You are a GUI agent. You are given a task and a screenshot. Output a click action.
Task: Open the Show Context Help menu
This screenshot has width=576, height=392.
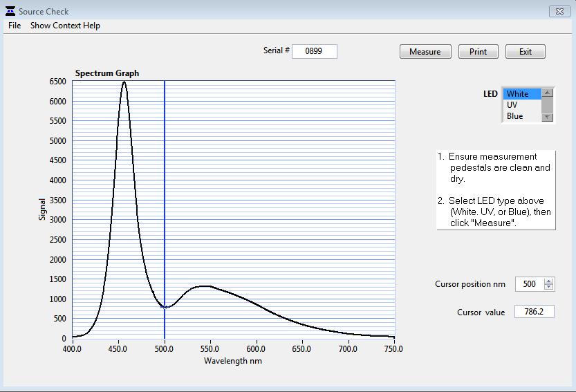click(x=65, y=26)
